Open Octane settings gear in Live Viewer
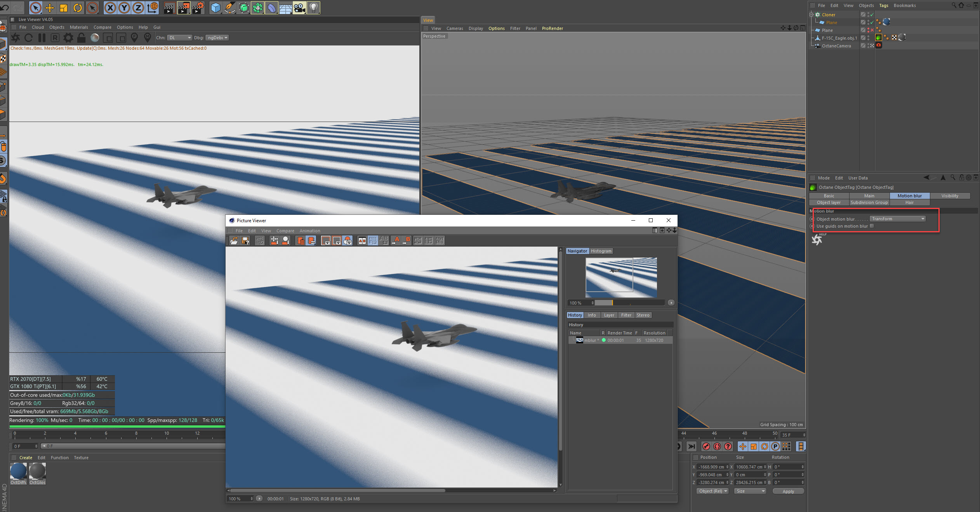Screen dimensions: 980x512 click(68, 38)
